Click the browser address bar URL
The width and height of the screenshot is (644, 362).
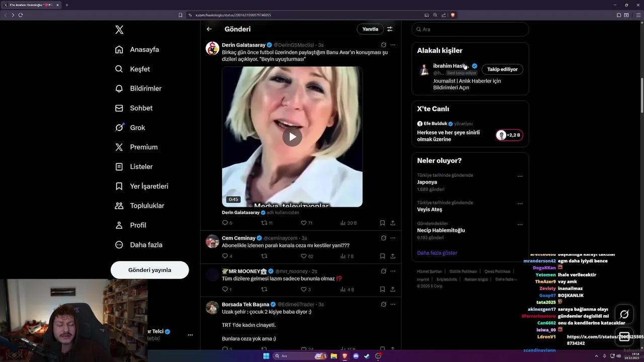tap(233, 15)
